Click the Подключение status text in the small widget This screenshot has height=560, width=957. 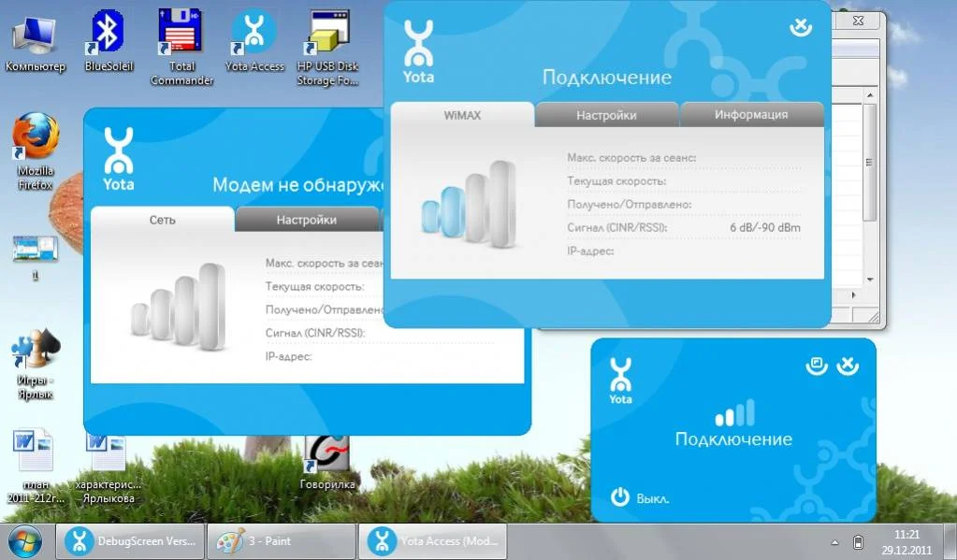733,439
